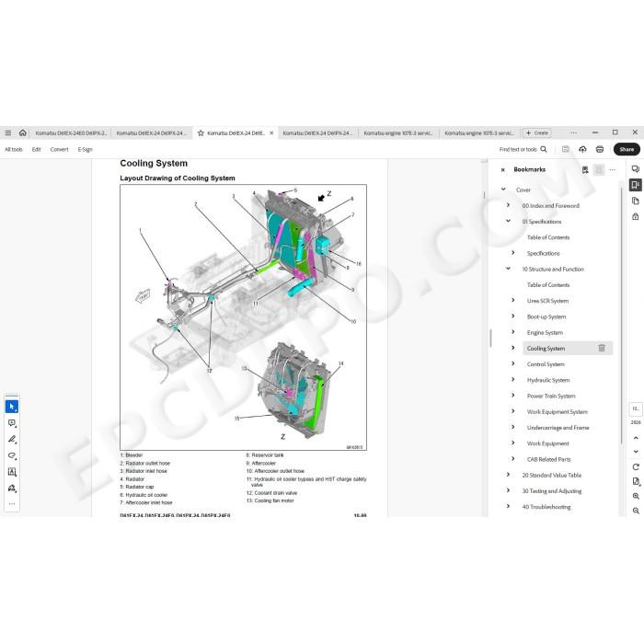The height and width of the screenshot is (644, 644).
Task: Close the Bookmarks panel
Action: [x=502, y=169]
